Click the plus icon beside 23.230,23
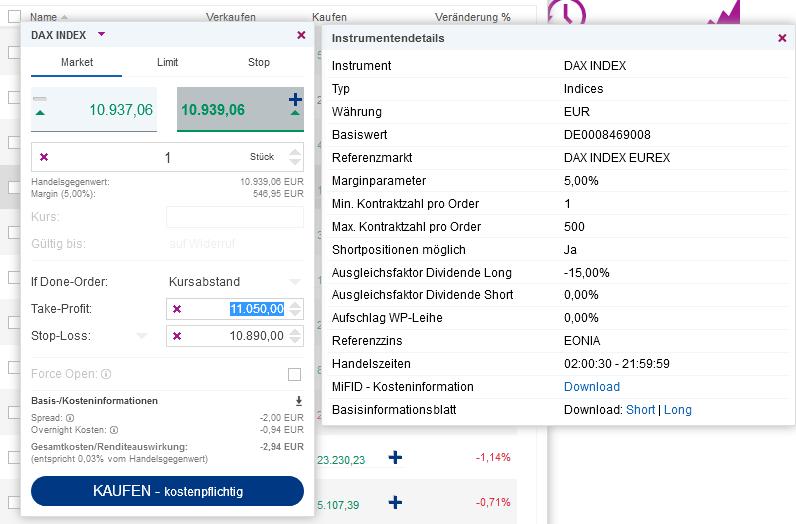Screen dimensions: 796x524 [x=395, y=457]
